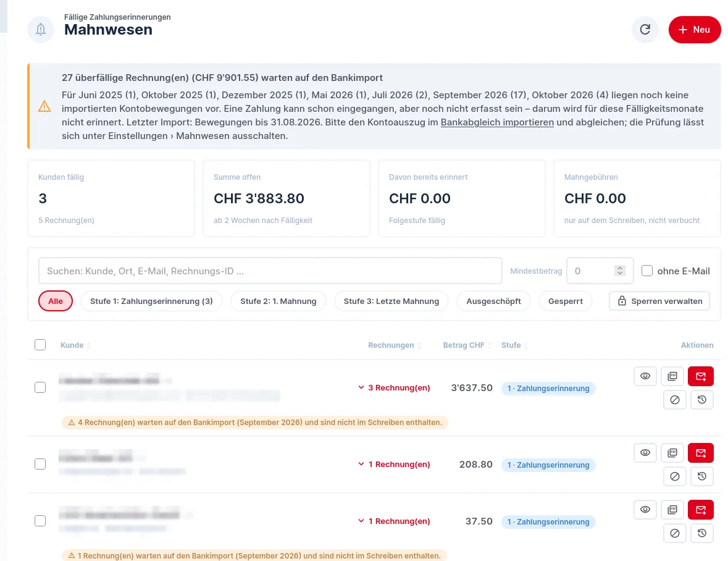Click block icon in 37.50 row
Viewport: 728px width, 561px height.
tap(675, 533)
